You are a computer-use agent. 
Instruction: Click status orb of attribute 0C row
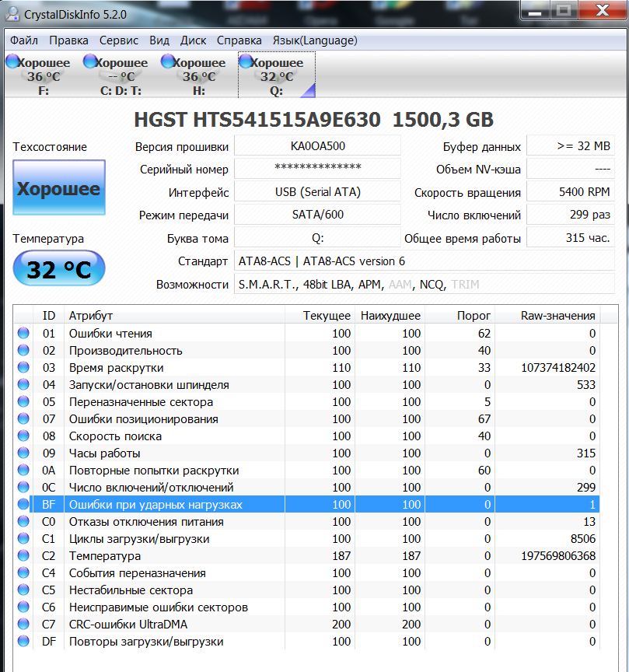23,488
